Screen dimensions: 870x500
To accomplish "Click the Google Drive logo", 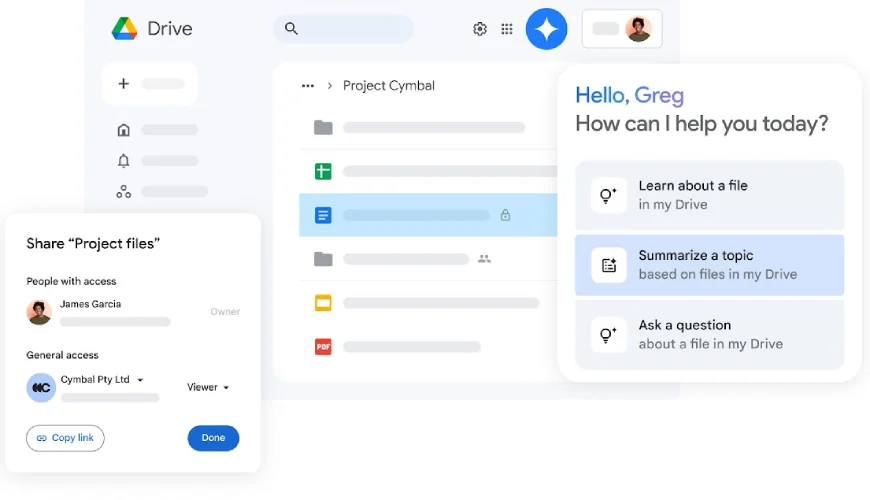I will point(124,28).
